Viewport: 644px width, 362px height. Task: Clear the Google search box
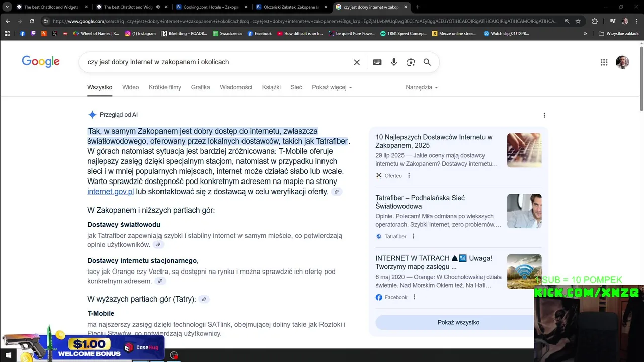(x=357, y=62)
